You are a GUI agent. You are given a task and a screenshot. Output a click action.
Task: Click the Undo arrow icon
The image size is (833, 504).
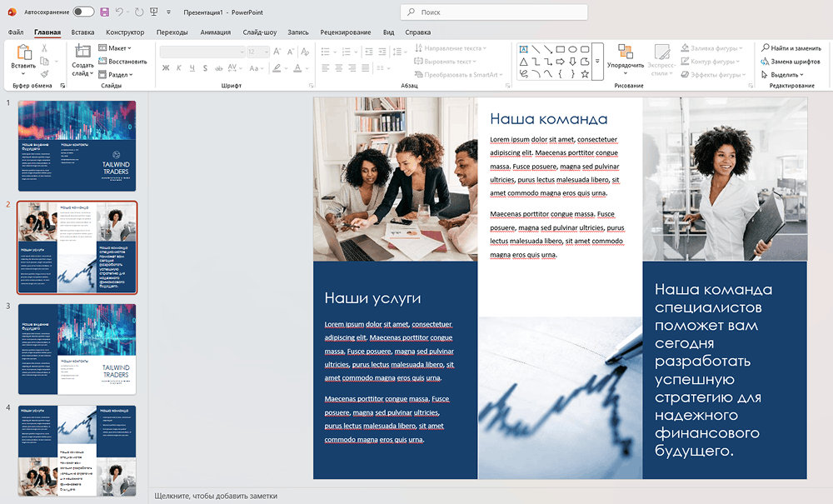click(119, 12)
